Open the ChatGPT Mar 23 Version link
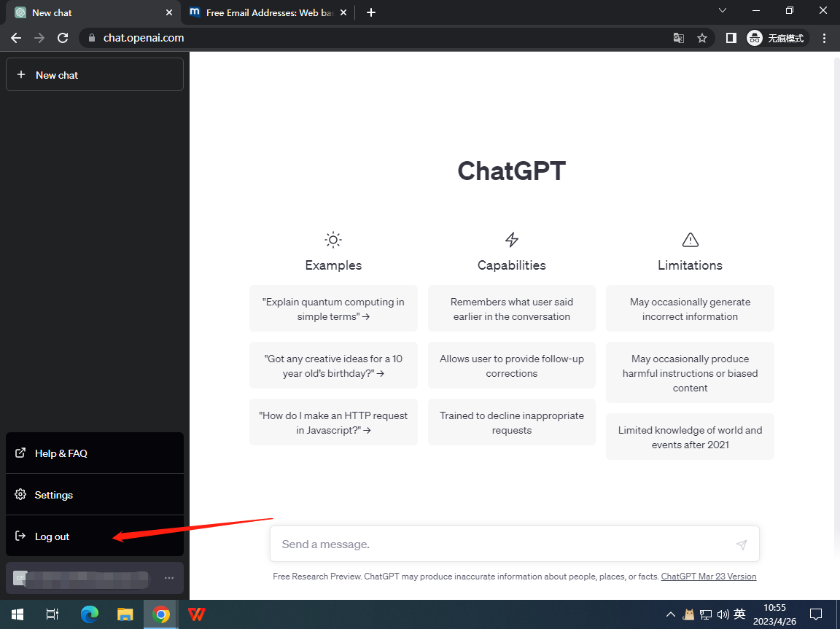Image resolution: width=840 pixels, height=629 pixels. (x=708, y=577)
